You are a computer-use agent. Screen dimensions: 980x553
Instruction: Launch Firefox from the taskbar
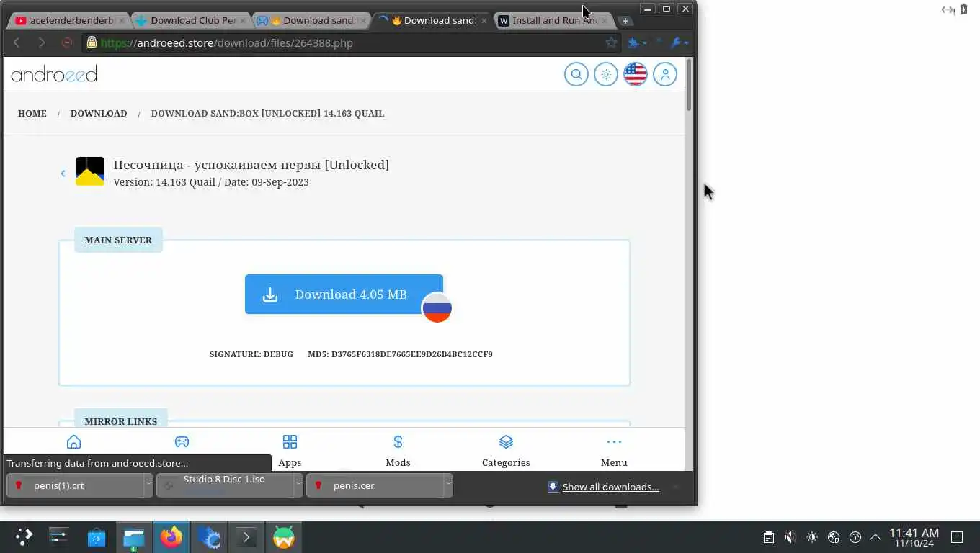pos(171,536)
